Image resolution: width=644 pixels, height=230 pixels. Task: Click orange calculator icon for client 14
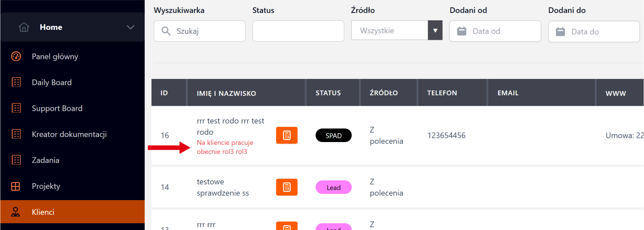(x=287, y=187)
